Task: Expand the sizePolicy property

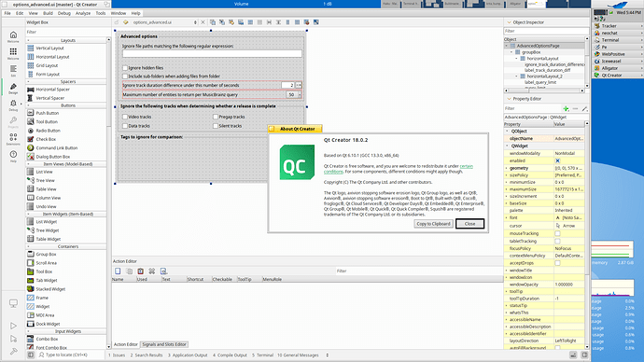Action: [507, 175]
